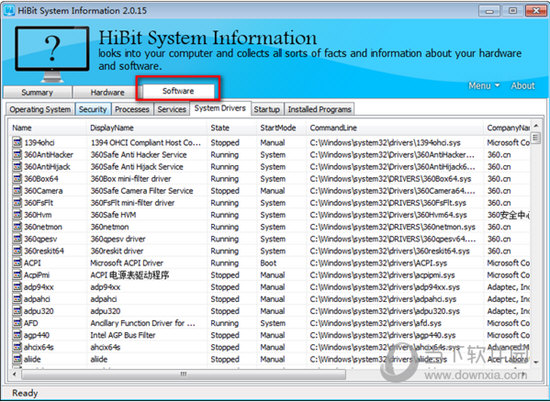Select '360Safe Anti Hacker Service' display name
550x402 pixels.
point(139,155)
